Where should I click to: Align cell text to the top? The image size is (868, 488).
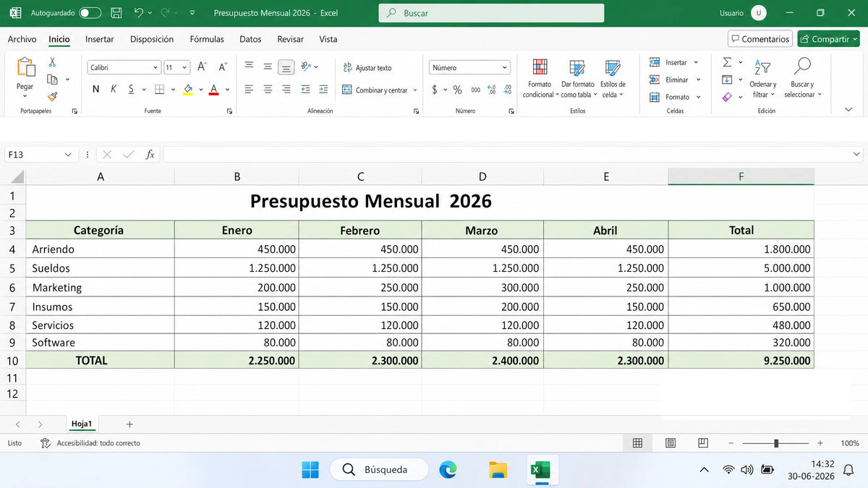(x=249, y=66)
